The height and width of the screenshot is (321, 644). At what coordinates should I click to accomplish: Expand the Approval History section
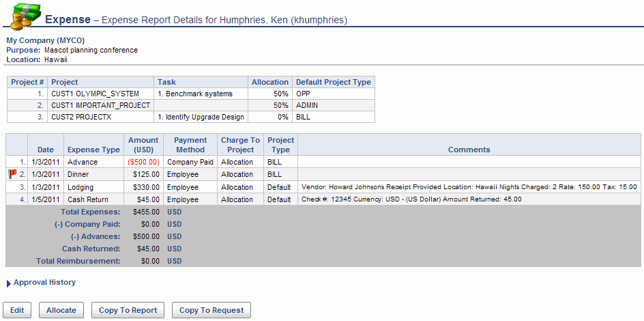(x=41, y=282)
